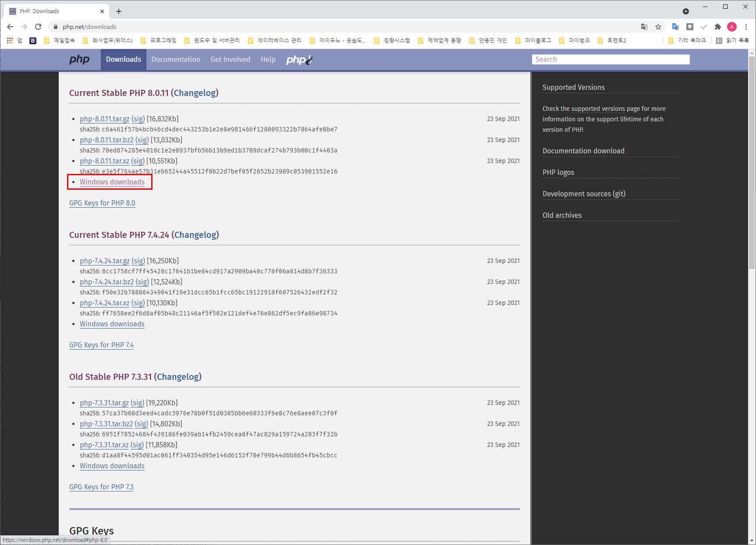Download php-7.3.31.tar.bz2

[x=106, y=424]
